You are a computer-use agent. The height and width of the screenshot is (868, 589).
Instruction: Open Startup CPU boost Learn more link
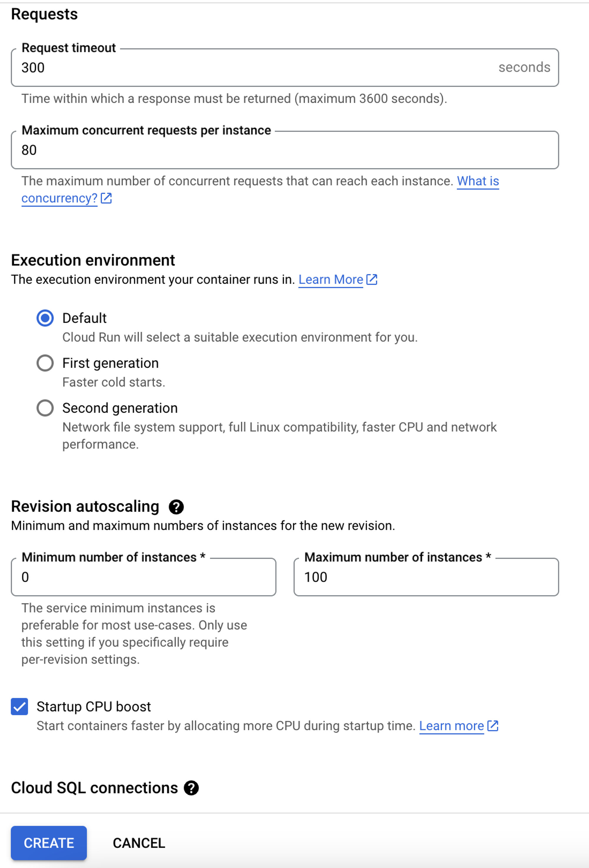point(451,726)
